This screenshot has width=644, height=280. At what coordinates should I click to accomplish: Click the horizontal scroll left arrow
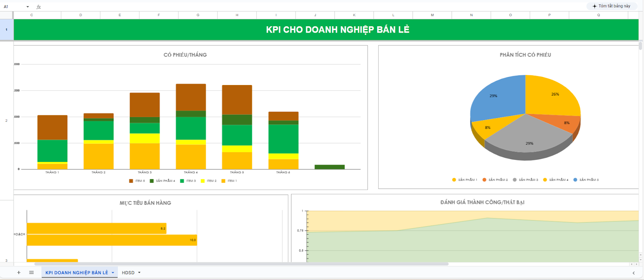click(x=632, y=264)
